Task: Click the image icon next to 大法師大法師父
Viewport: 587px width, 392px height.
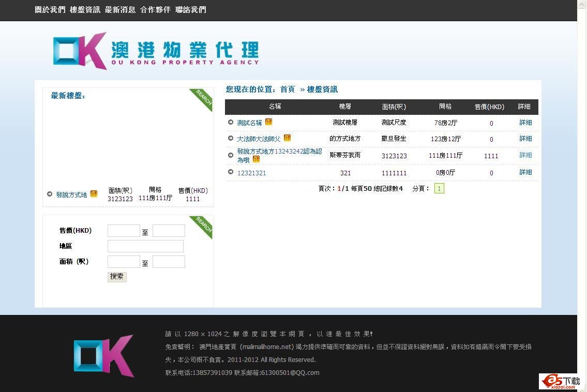Action: click(287, 138)
